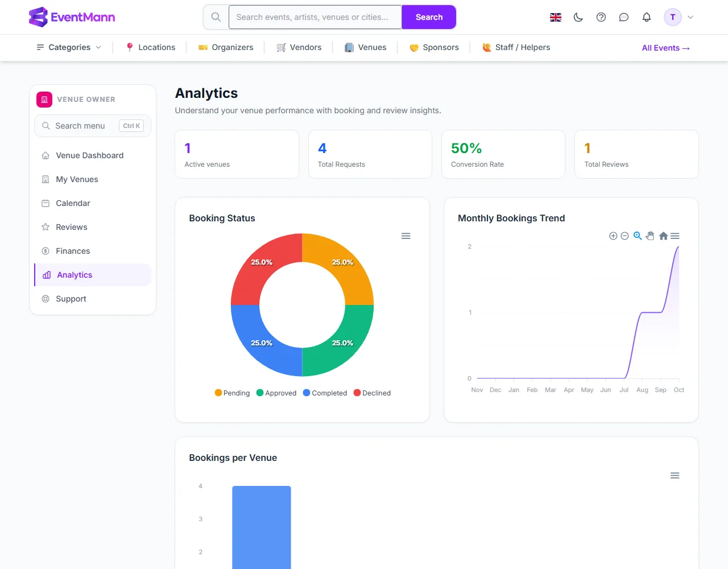Viewport: 728px width, 569px height.
Task: Click the EventMann logo
Action: pyautogui.click(x=72, y=17)
